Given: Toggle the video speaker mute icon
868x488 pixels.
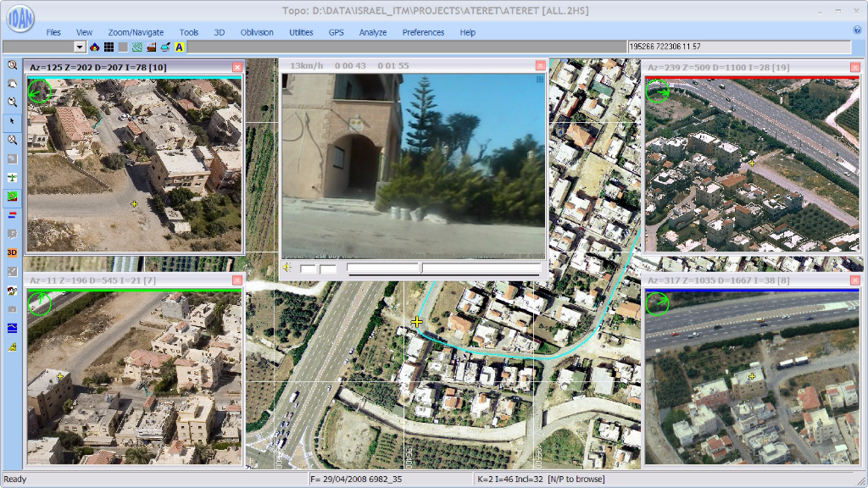Looking at the screenshot, I should [x=287, y=268].
